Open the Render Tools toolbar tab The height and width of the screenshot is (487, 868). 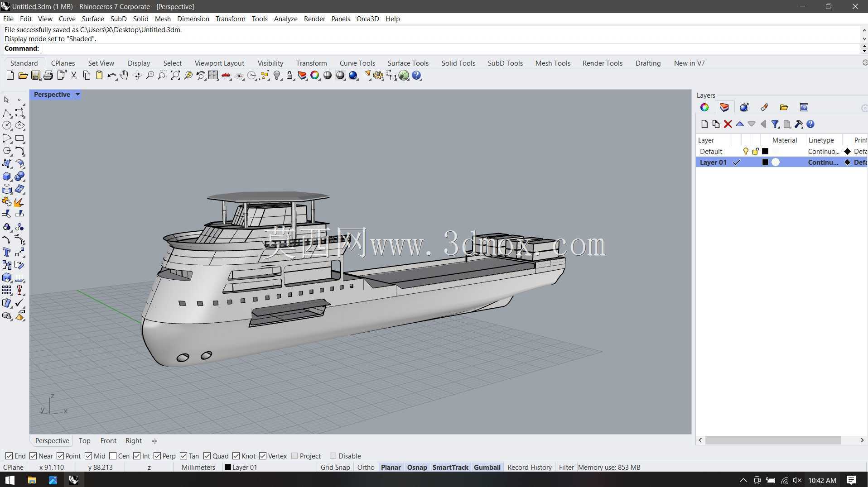pyautogui.click(x=602, y=63)
